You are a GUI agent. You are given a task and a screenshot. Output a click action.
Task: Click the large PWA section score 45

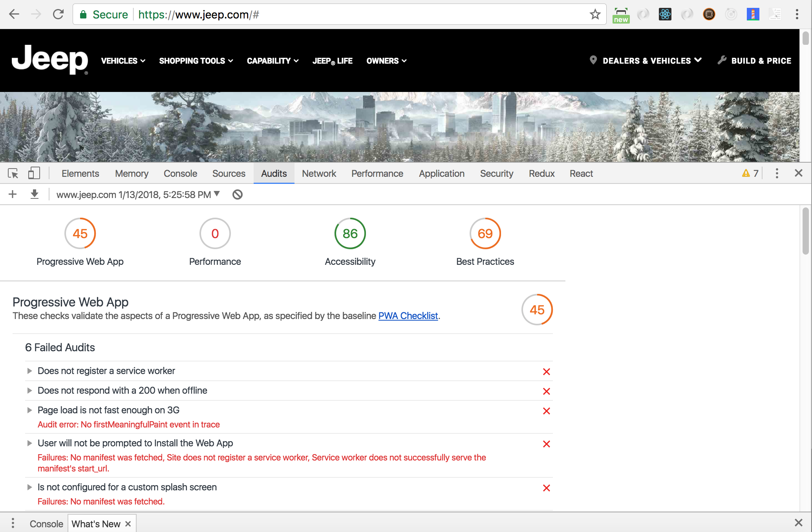point(537,310)
